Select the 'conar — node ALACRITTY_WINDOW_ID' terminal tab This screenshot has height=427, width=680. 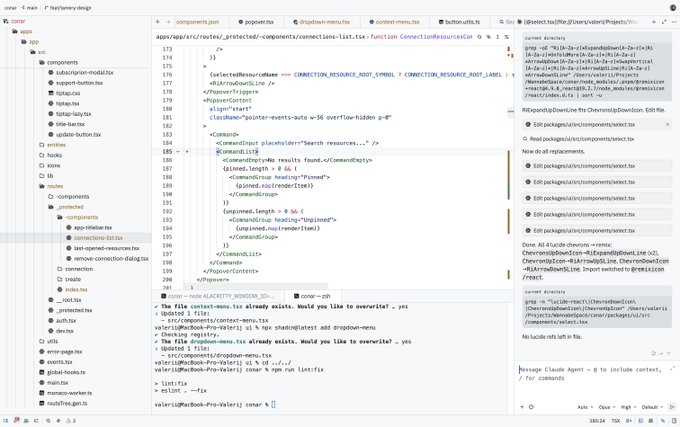(218, 296)
